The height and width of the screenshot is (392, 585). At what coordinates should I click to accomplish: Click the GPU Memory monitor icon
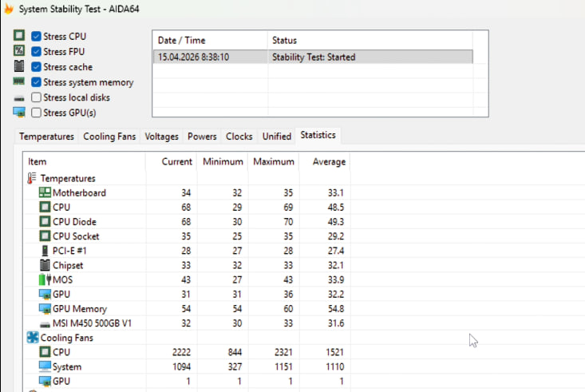45,308
